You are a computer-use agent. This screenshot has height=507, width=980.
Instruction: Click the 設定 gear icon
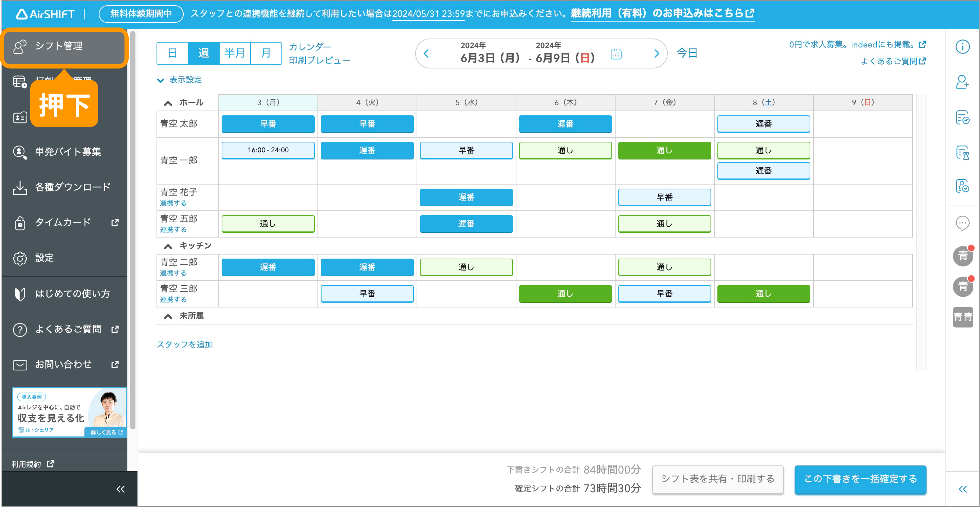tap(20, 258)
